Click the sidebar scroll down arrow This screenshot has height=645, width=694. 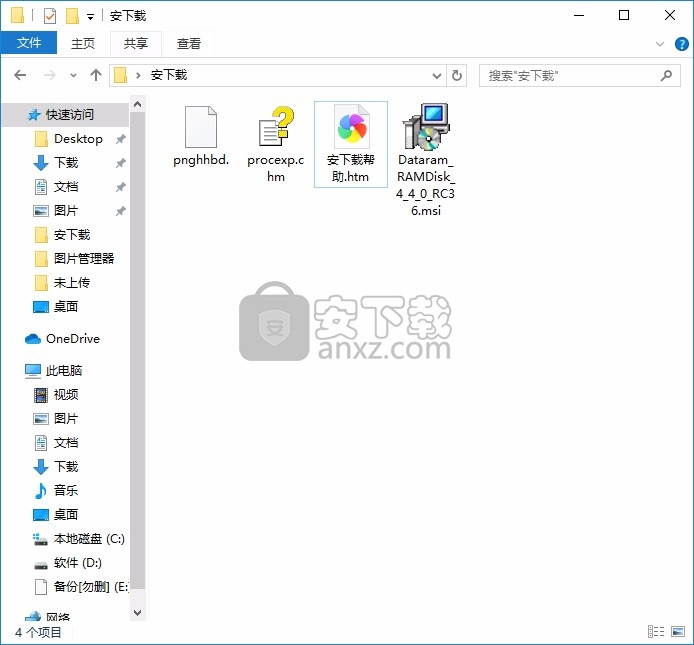pyautogui.click(x=138, y=613)
